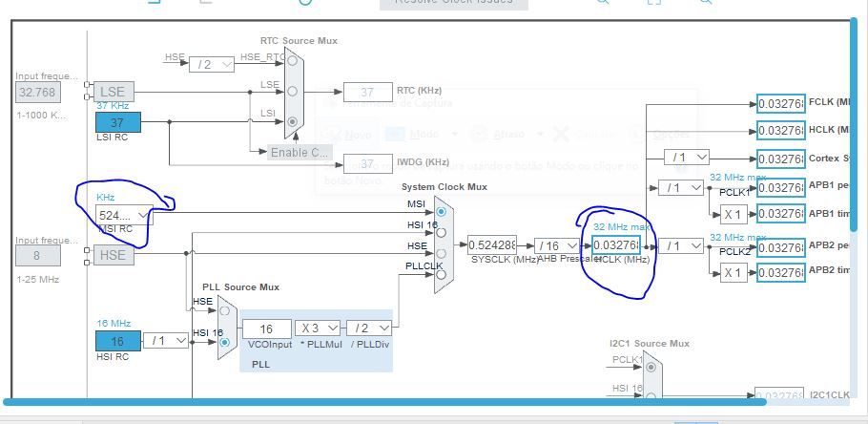Select LSE input in RTC Source Mux
The height and width of the screenshot is (424, 868).
point(293,91)
